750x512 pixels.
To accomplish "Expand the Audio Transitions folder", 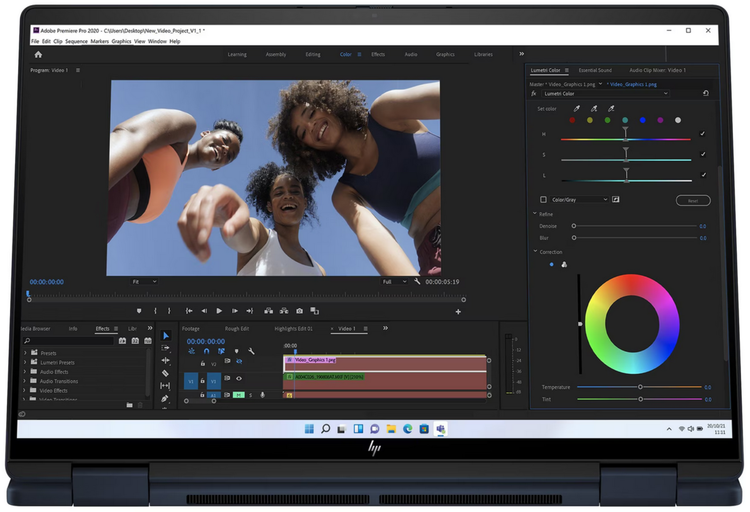I will click(25, 381).
